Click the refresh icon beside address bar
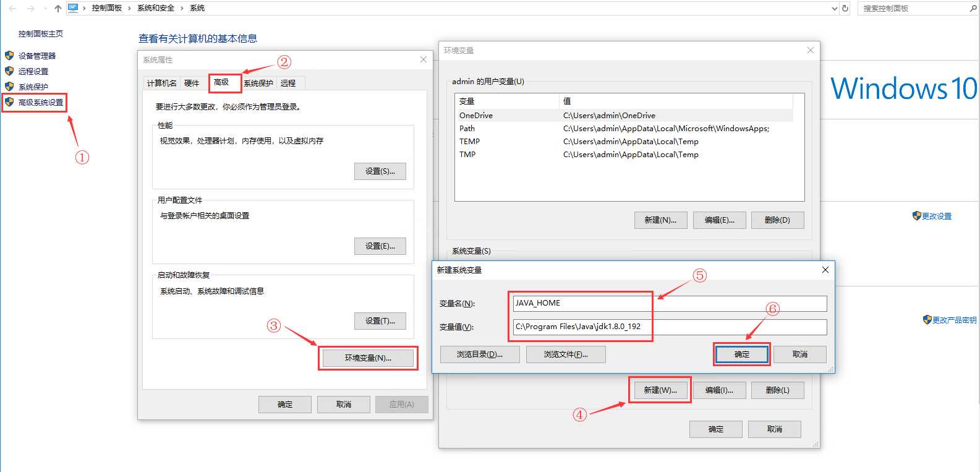 845,9
